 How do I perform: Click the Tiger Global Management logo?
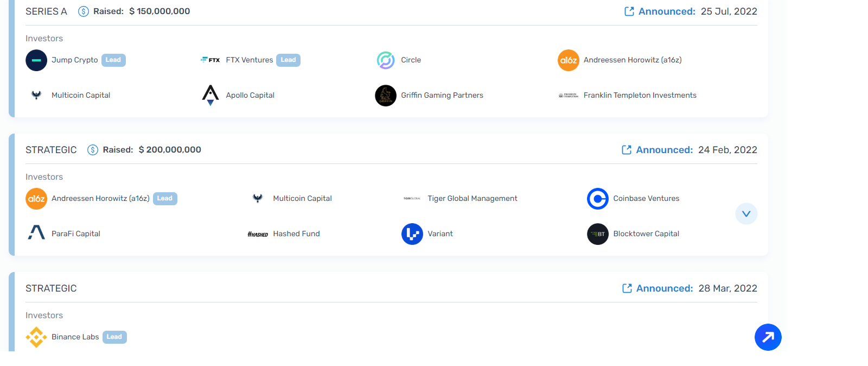click(x=412, y=199)
